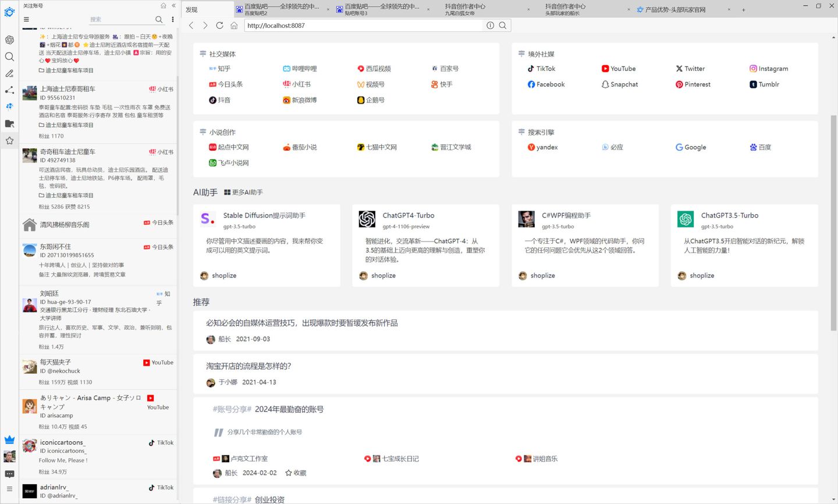The width and height of the screenshot is (838, 504).
Task: Open the Facebook link in 境外社媒
Action: coord(546,84)
